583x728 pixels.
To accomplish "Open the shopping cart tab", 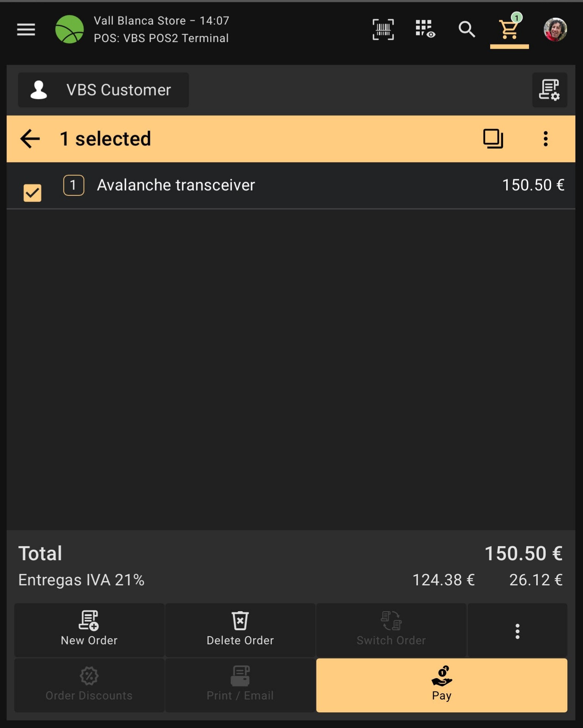I will [x=509, y=29].
